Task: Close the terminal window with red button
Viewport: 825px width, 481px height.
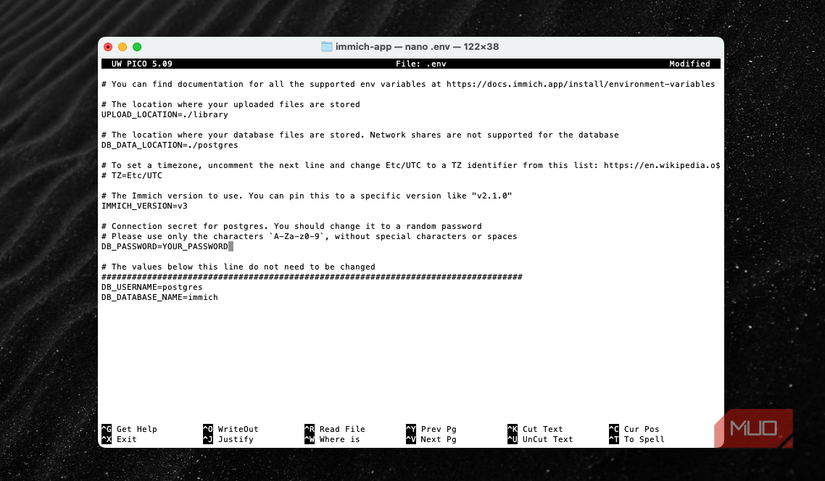Action: tap(108, 47)
